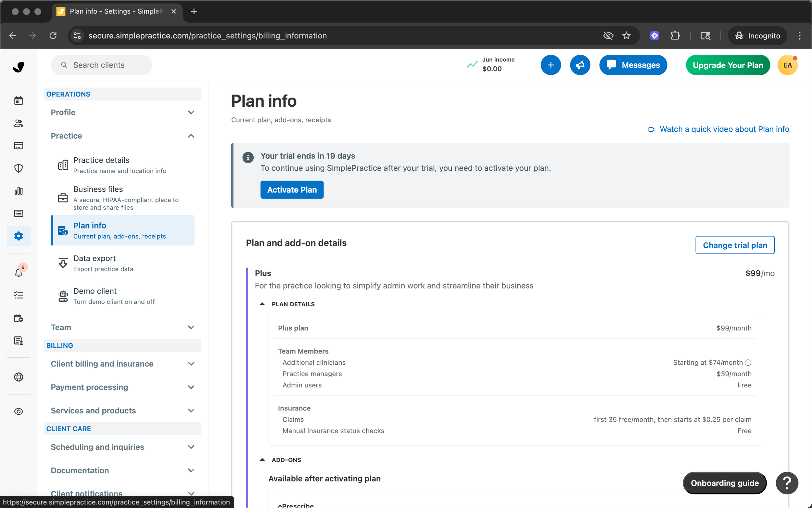
Task: Click Watch a quick video about Plan info
Action: click(724, 129)
